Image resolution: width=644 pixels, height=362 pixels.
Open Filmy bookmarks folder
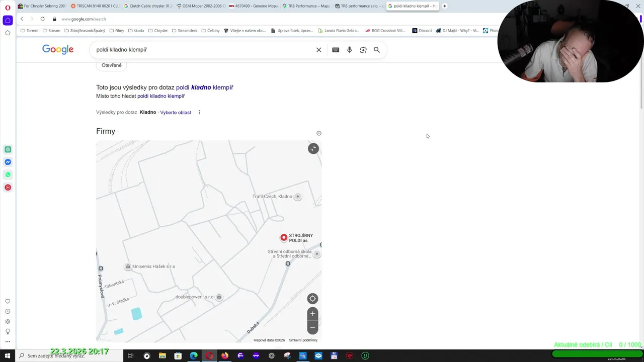(117, 31)
